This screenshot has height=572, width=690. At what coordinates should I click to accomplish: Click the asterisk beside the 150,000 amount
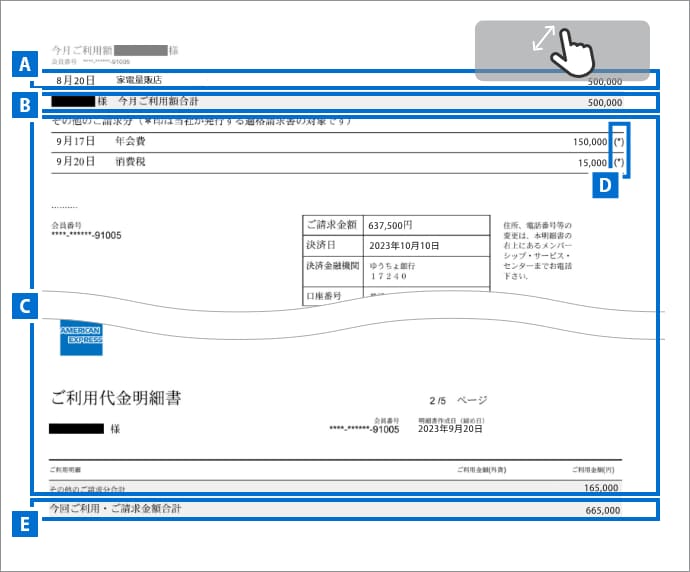coord(619,142)
